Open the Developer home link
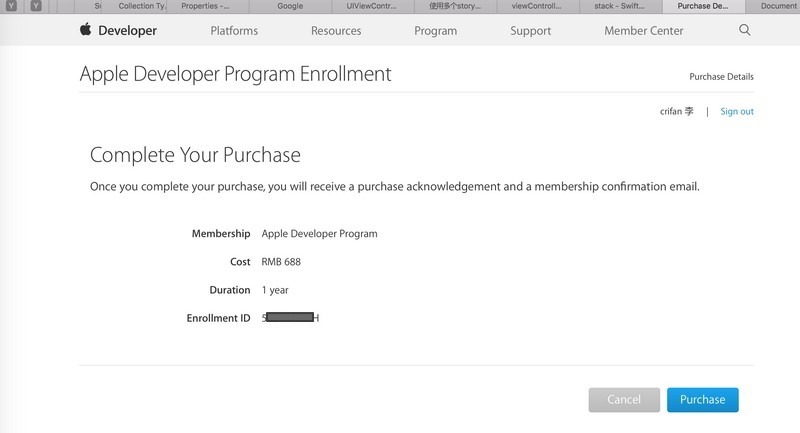The height and width of the screenshot is (433, 800). tap(128, 31)
